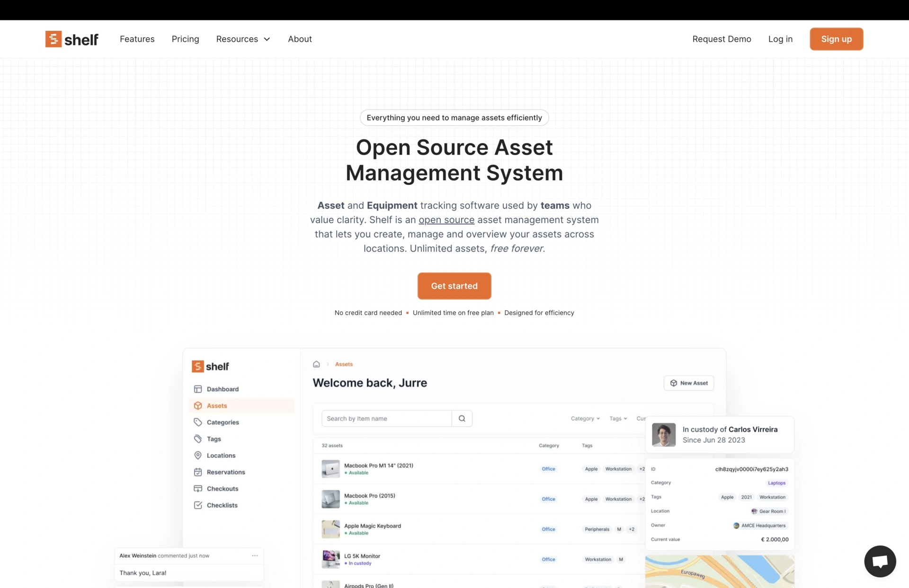909x588 pixels.
Task: Click the home breadcrumb icon
Action: tap(316, 364)
